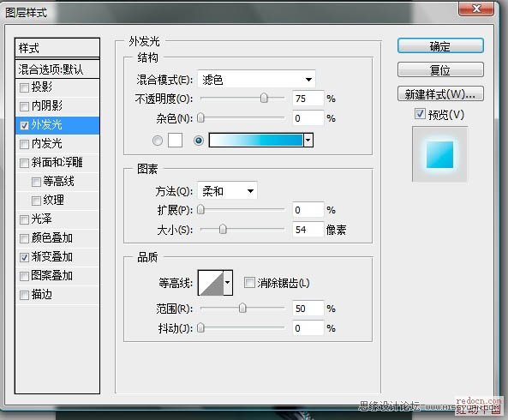Image resolution: width=508 pixels, height=420 pixels.
Task: Open the 斜面和浮雕 settings row
Action: click(x=57, y=163)
